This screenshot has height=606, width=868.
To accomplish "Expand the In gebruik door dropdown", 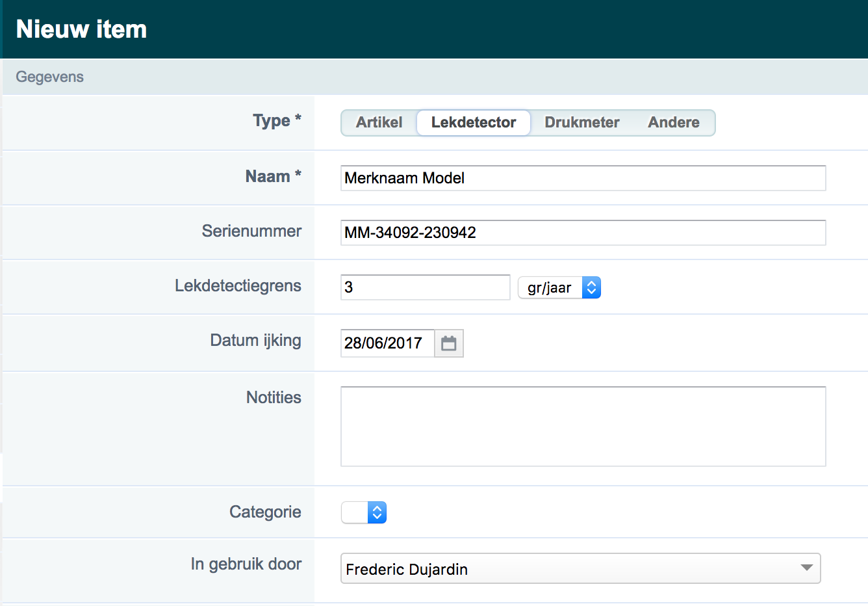I will [581, 568].
